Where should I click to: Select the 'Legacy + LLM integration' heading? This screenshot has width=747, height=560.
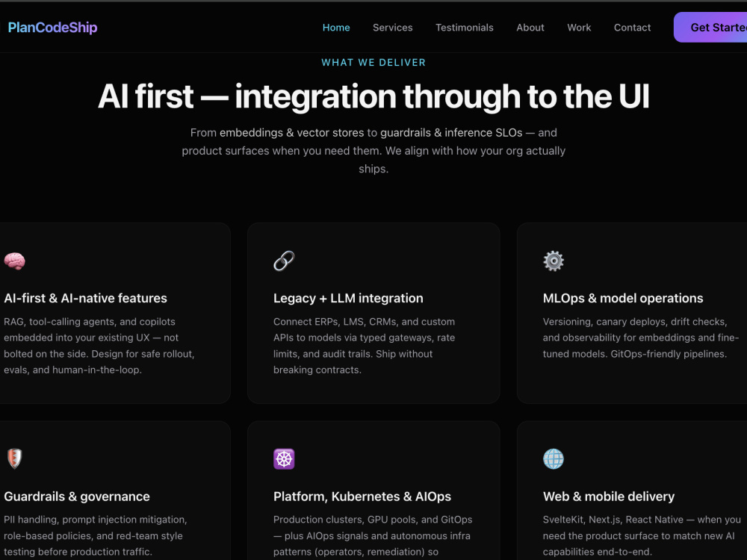click(348, 298)
